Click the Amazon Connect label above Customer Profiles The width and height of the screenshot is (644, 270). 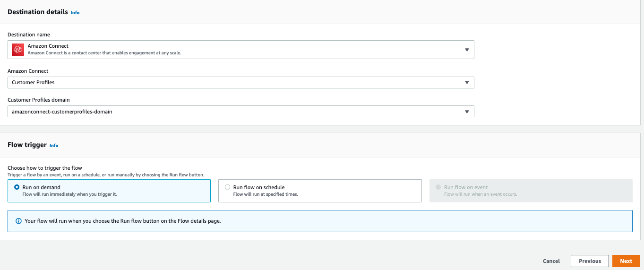(28, 71)
